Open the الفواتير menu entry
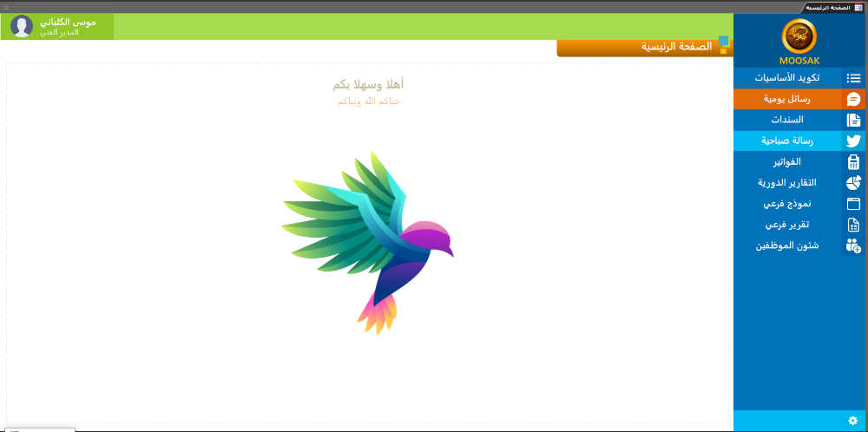 point(788,162)
